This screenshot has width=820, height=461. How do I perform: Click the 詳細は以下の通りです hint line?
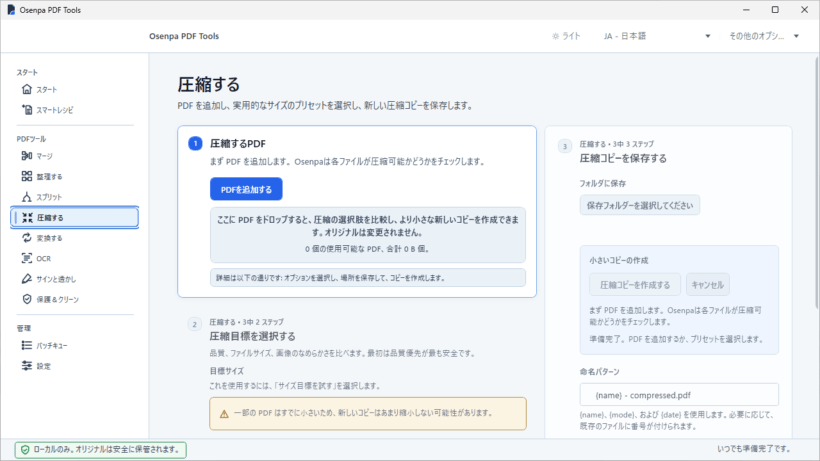368,278
